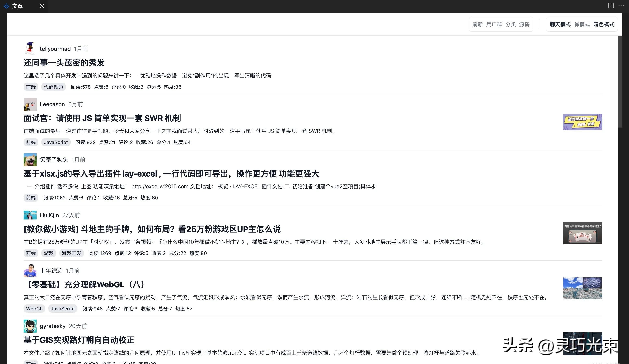Open tellyourmad's avatar

(x=30, y=48)
